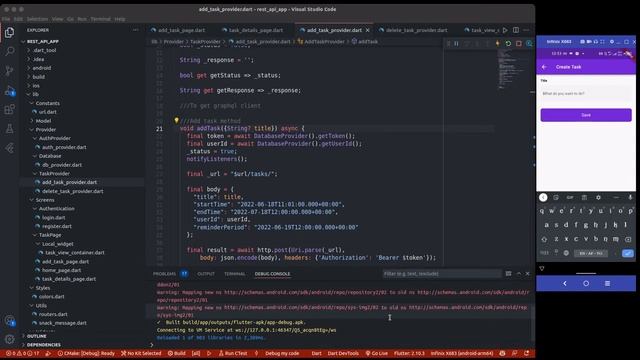
Task: Split the editor to the right
Action: point(516,30)
